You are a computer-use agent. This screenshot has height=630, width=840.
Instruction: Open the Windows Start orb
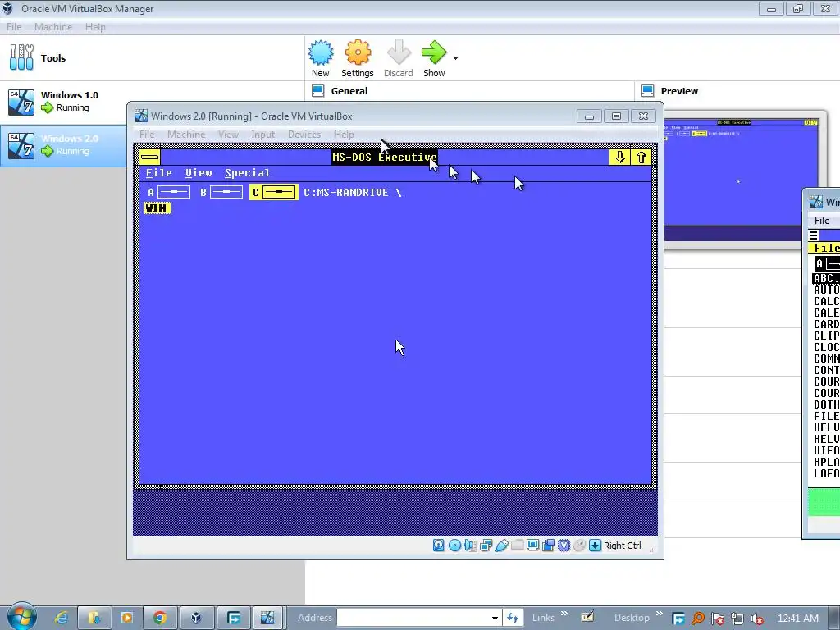(21, 617)
